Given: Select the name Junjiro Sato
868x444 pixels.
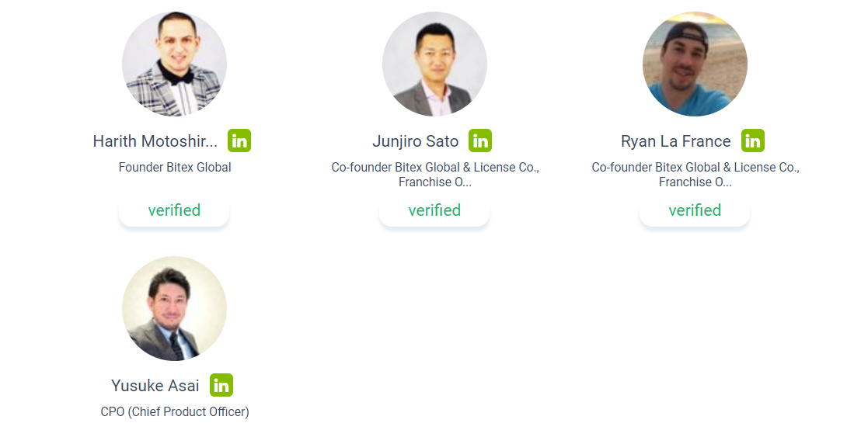Looking at the screenshot, I should click(415, 141).
